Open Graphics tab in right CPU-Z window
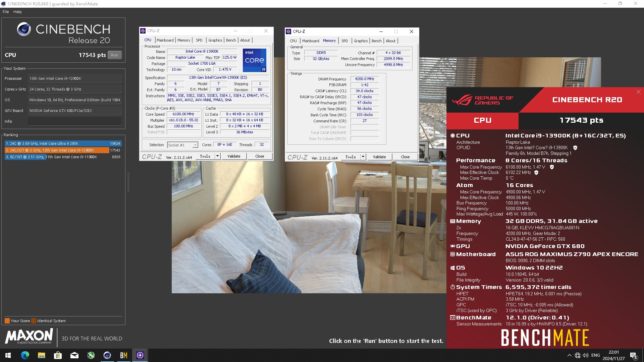Viewport: 644px width, 362px height. pos(361,41)
